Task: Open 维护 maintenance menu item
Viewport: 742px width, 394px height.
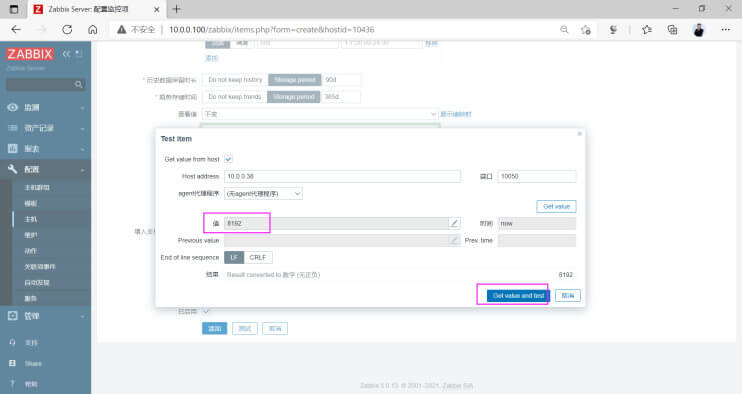Action: point(31,235)
